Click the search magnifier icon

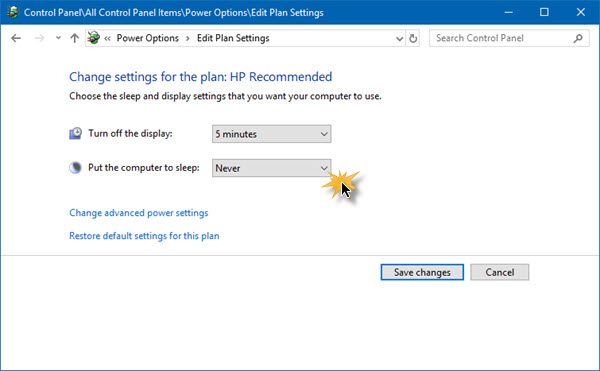point(578,38)
